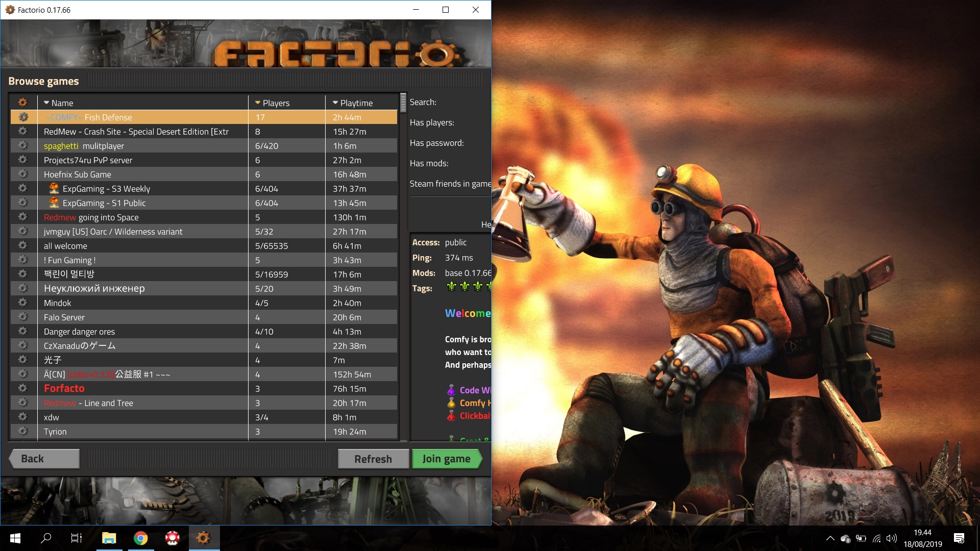
Task: Click the Join game button
Action: (x=447, y=458)
